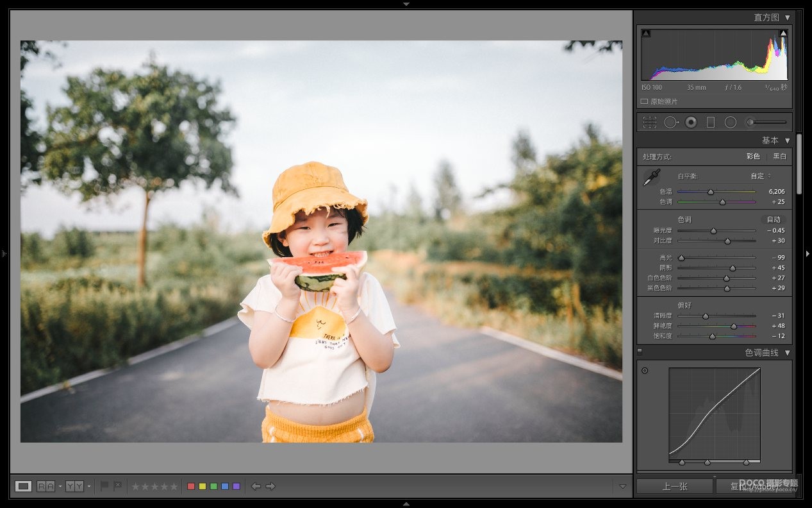Choose the red eye correction tool
Screen dimensions: 812x508
pos(691,122)
